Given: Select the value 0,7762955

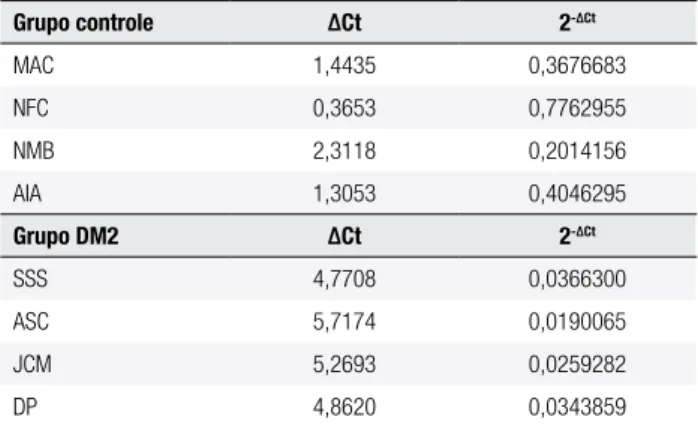Looking at the screenshot, I should tap(577, 108).
